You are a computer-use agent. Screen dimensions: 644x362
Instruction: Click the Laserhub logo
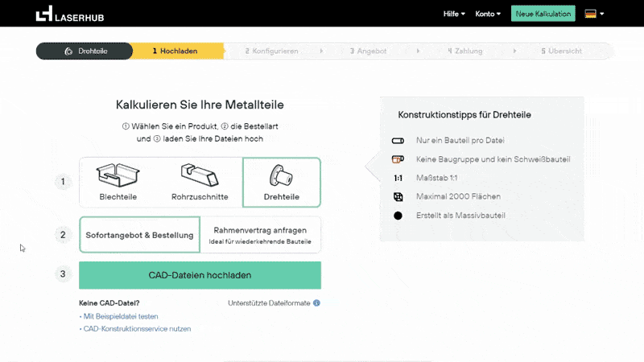[x=70, y=14]
